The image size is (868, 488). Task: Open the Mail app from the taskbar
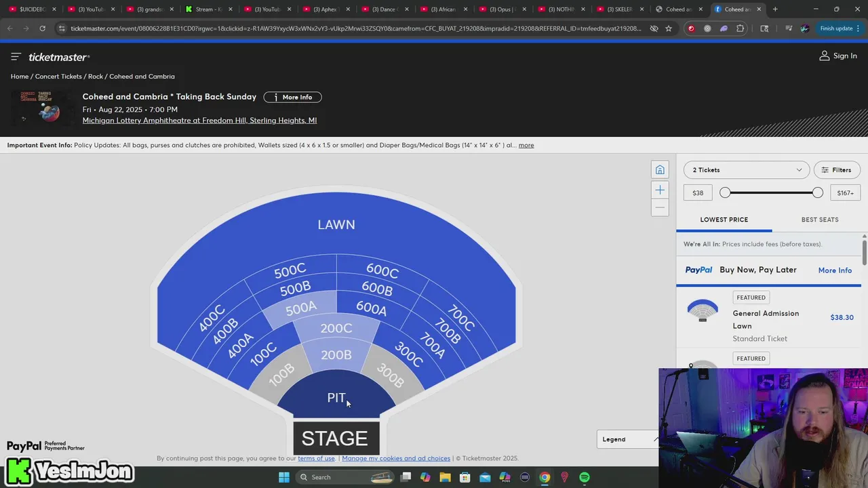(485, 477)
